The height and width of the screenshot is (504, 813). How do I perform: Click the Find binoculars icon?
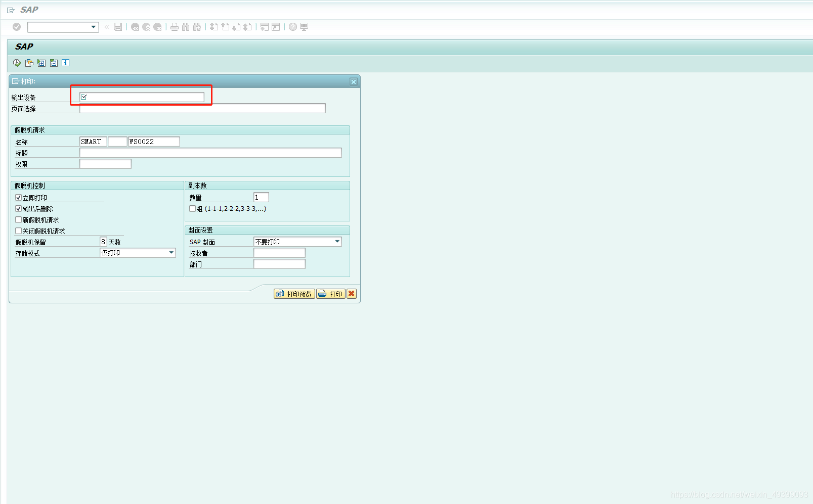[186, 27]
